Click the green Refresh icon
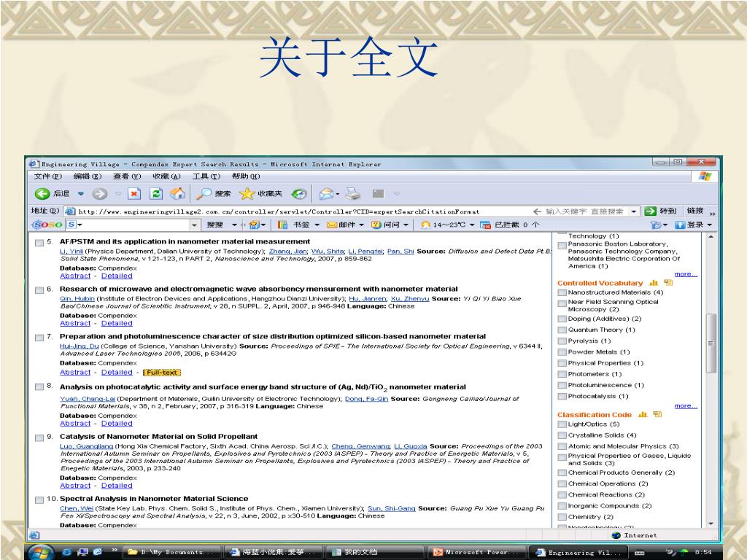This screenshot has width=747, height=560. pos(156,194)
